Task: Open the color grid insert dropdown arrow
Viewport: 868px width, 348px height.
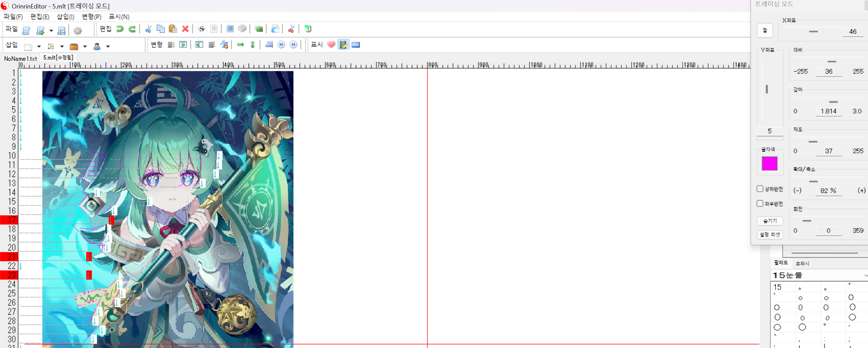Action: click(62, 47)
